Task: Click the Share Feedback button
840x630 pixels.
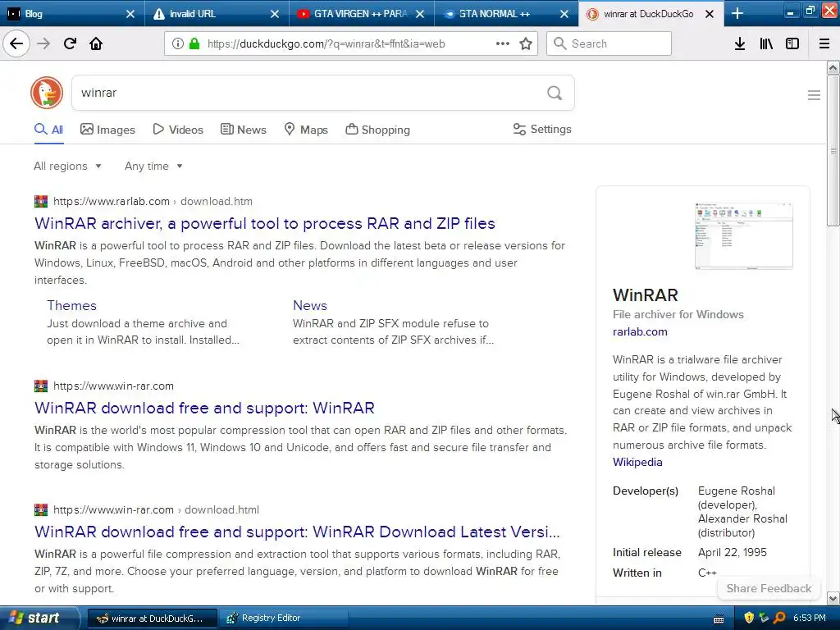Action: (768, 588)
